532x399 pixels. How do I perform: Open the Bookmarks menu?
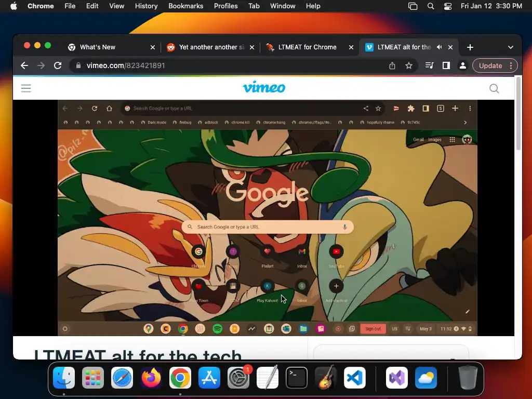click(185, 6)
